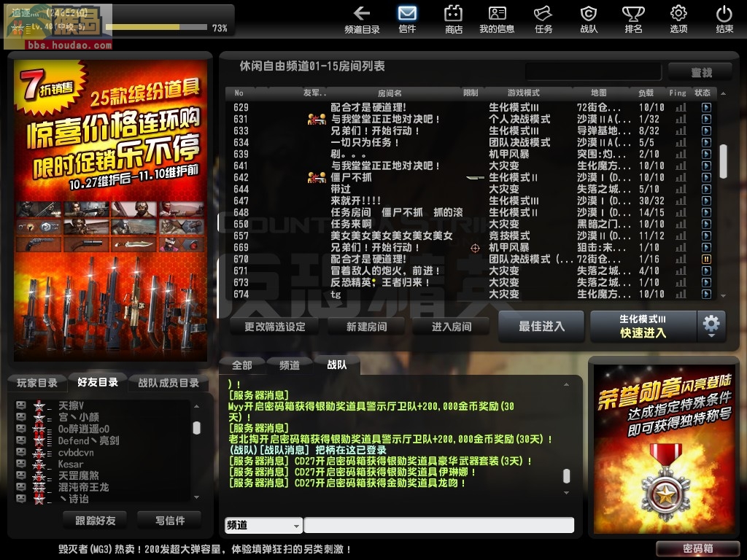Click the friends icon in room 631 row
This screenshot has width=747, height=560.
[x=317, y=119]
